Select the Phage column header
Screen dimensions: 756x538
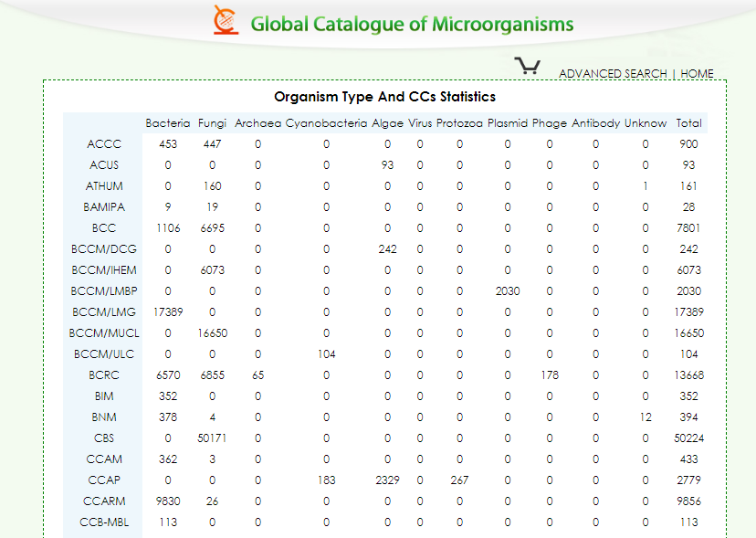coord(550,123)
